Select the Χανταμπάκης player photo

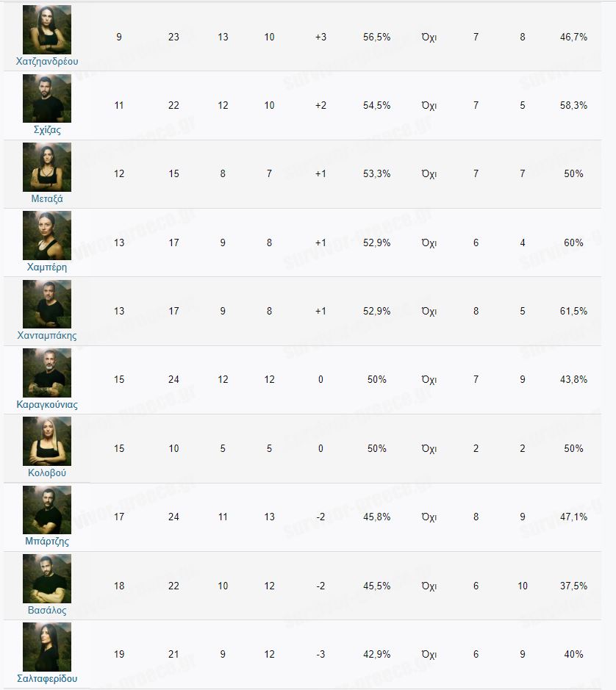coord(47,304)
